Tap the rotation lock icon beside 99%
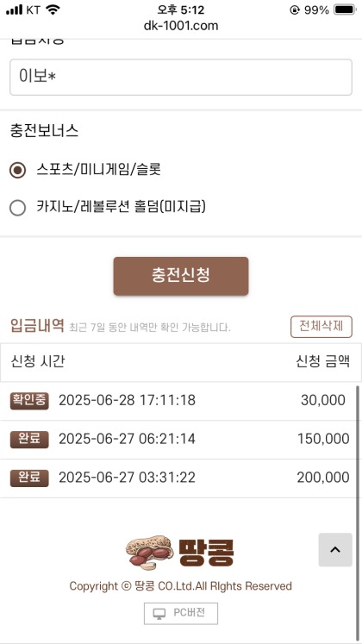The image size is (362, 644). pos(294,9)
